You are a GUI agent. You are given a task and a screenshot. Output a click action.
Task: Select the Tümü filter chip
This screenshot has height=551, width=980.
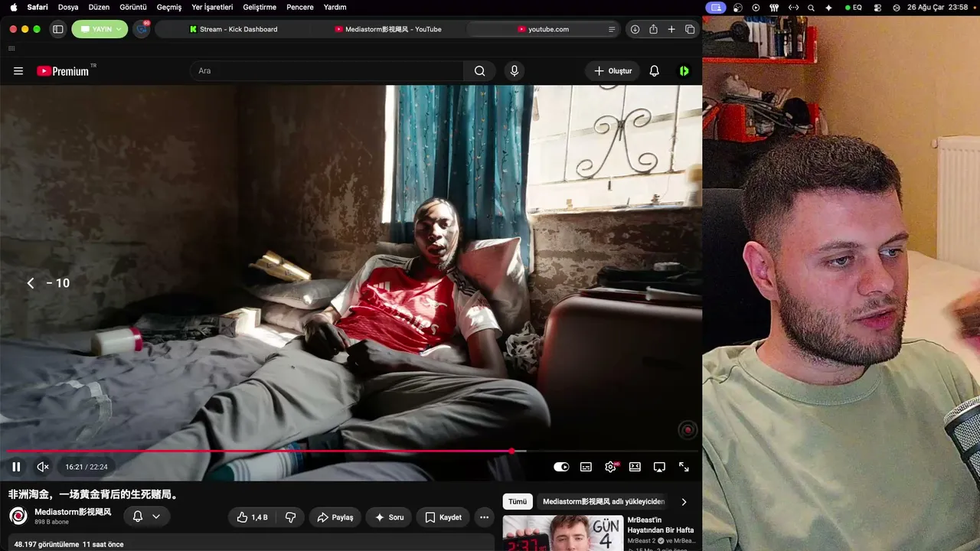click(518, 502)
